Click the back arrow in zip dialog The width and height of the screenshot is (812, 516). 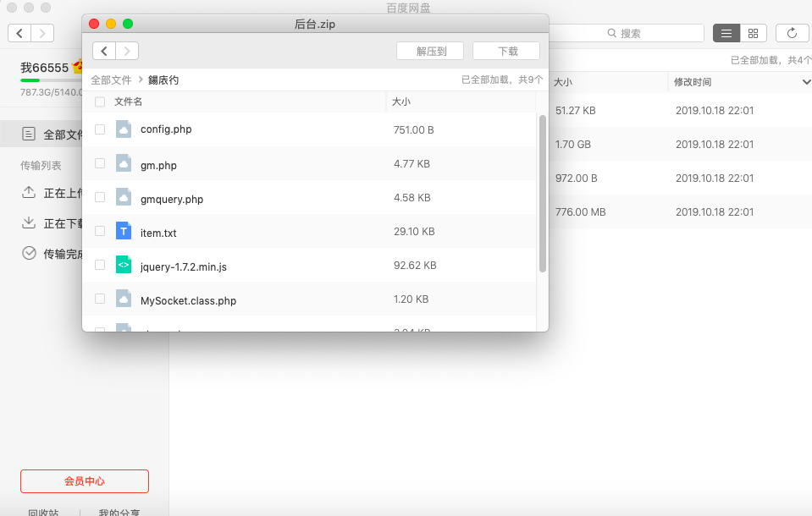(x=104, y=51)
